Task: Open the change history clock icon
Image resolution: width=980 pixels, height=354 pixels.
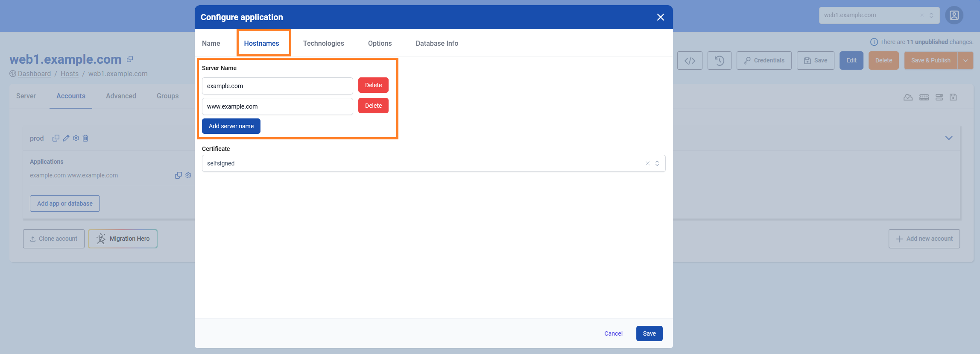Action: (x=719, y=61)
